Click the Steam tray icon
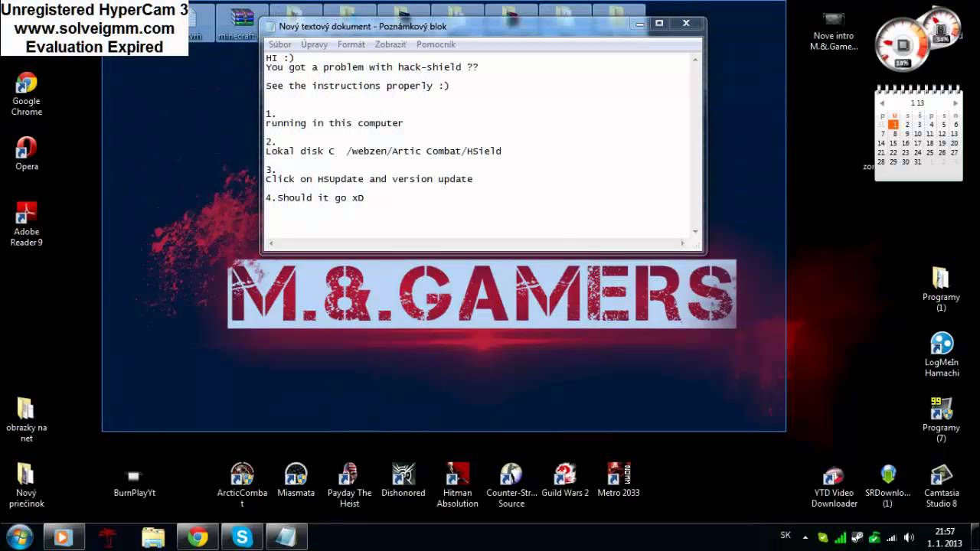The height and width of the screenshot is (551, 980). coord(857,538)
